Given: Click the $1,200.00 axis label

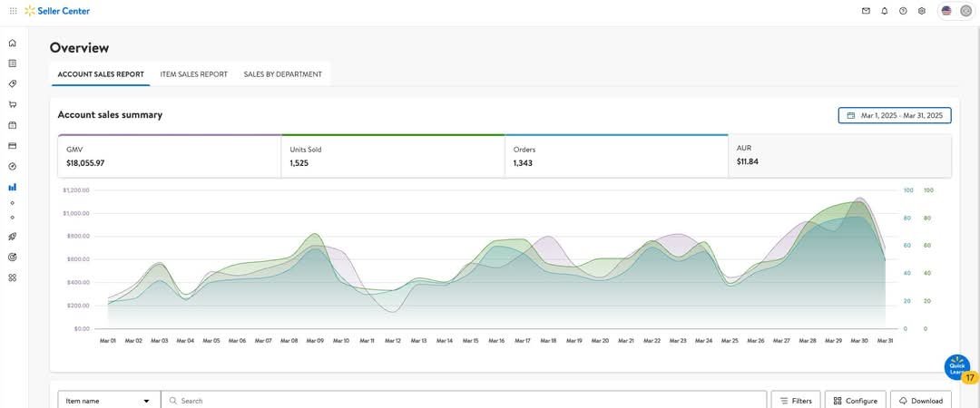Looking at the screenshot, I should [x=76, y=189].
